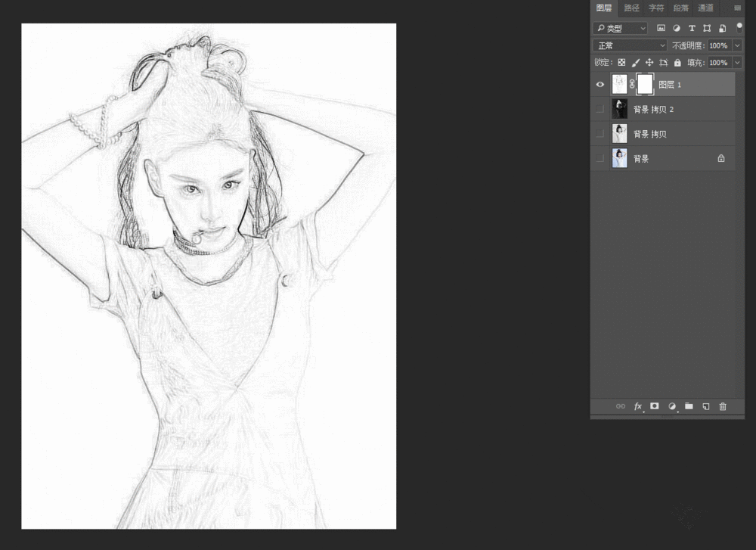Add a layer mask using mask icon
This screenshot has width=756, height=550.
click(655, 406)
